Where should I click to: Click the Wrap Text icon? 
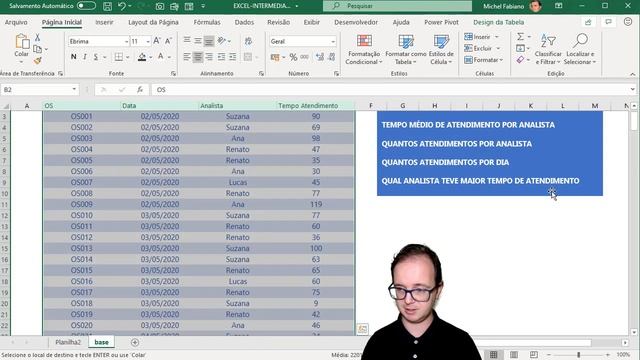tap(248, 40)
